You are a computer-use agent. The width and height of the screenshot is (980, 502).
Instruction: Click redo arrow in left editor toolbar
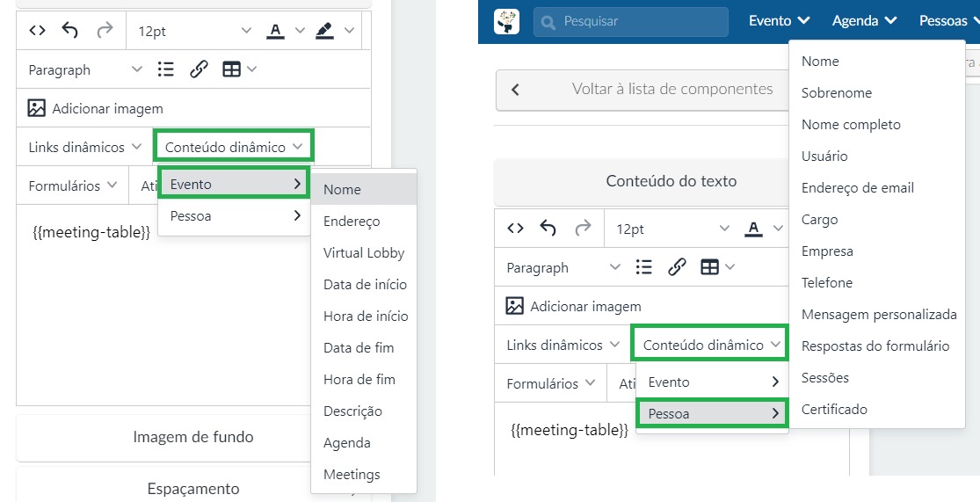(105, 29)
